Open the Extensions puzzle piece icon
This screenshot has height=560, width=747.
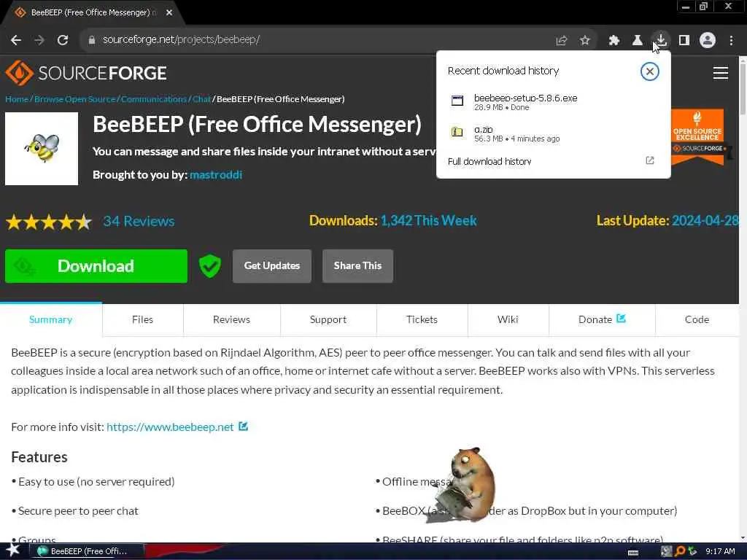[614, 41]
